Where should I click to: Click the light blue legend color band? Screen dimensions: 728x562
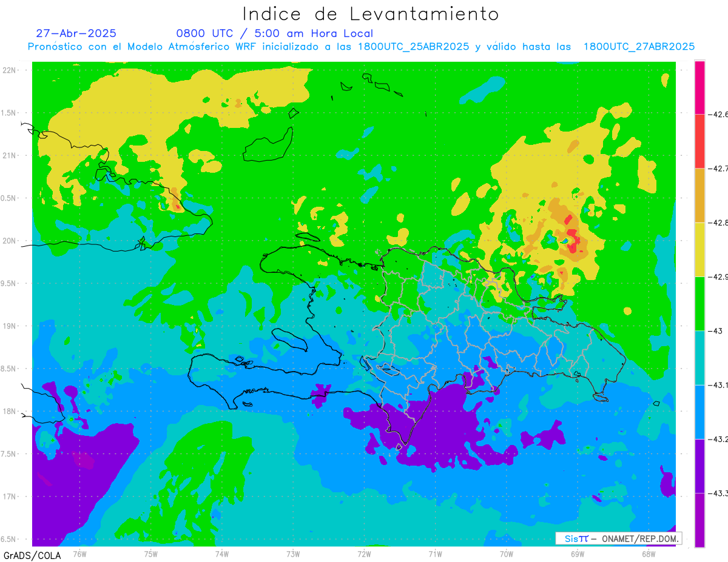tap(699, 412)
